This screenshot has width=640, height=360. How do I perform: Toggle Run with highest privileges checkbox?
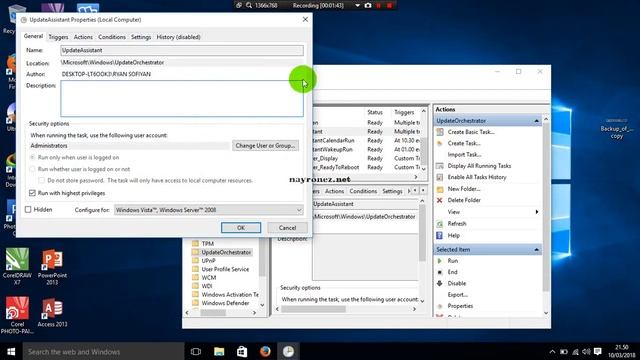[33, 193]
